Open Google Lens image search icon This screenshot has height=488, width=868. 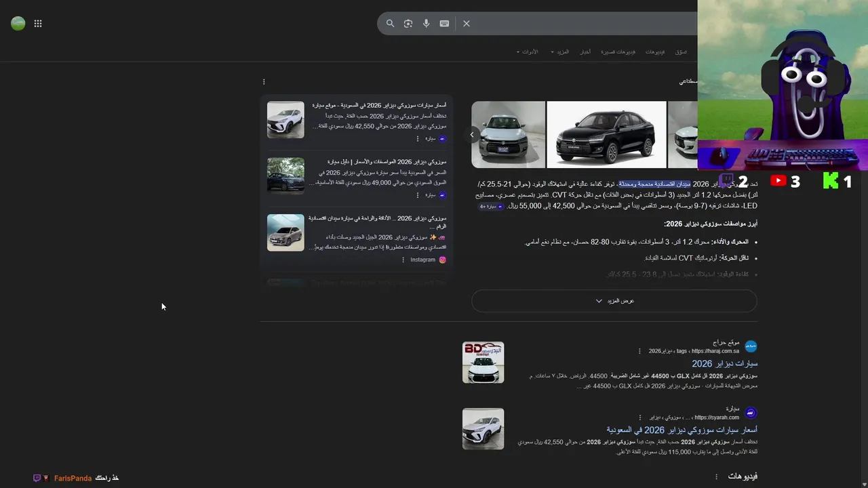pos(408,23)
